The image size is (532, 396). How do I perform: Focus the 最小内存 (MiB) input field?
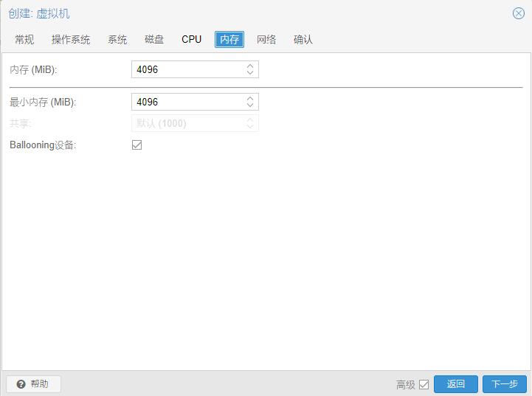click(188, 102)
